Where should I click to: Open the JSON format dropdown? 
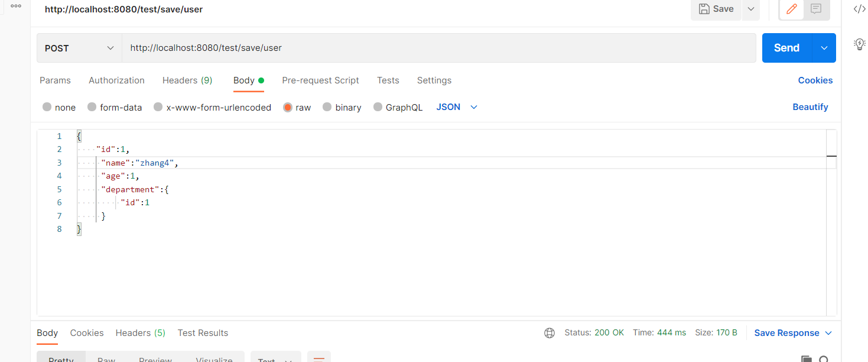[x=457, y=107]
